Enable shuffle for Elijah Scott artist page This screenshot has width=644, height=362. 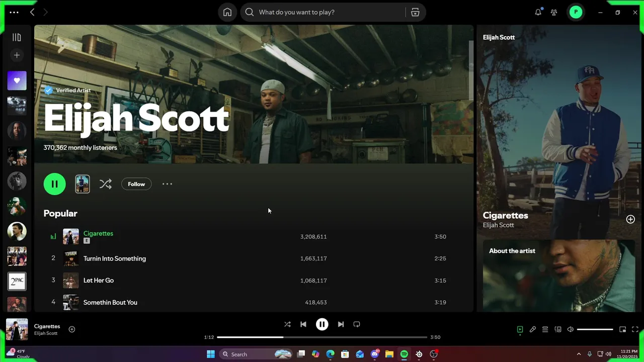[105, 184]
